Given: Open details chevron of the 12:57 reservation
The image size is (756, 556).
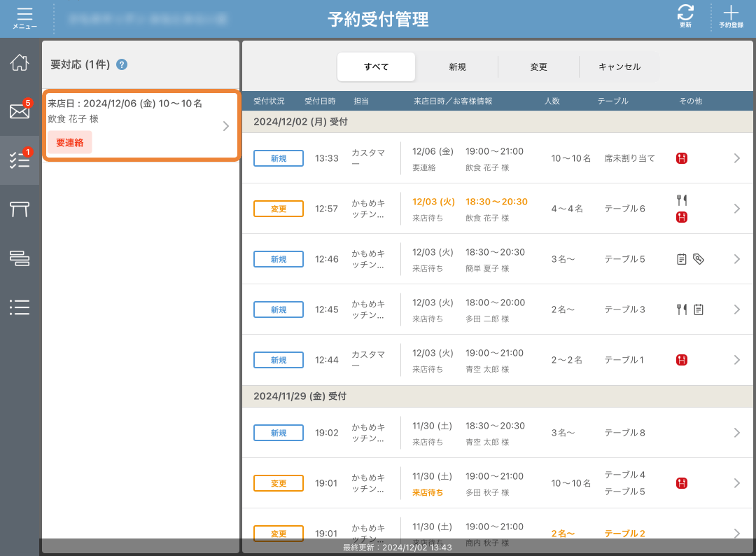Looking at the screenshot, I should tap(736, 208).
